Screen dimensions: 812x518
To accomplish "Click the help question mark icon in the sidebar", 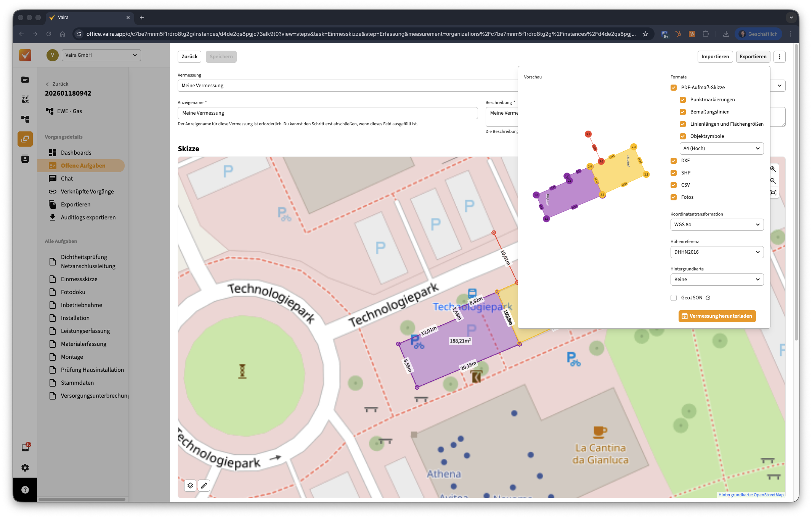I will (25, 490).
